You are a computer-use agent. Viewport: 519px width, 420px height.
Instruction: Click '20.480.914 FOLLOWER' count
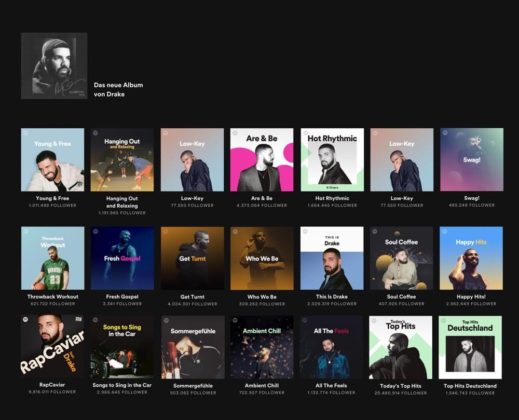pos(401,393)
